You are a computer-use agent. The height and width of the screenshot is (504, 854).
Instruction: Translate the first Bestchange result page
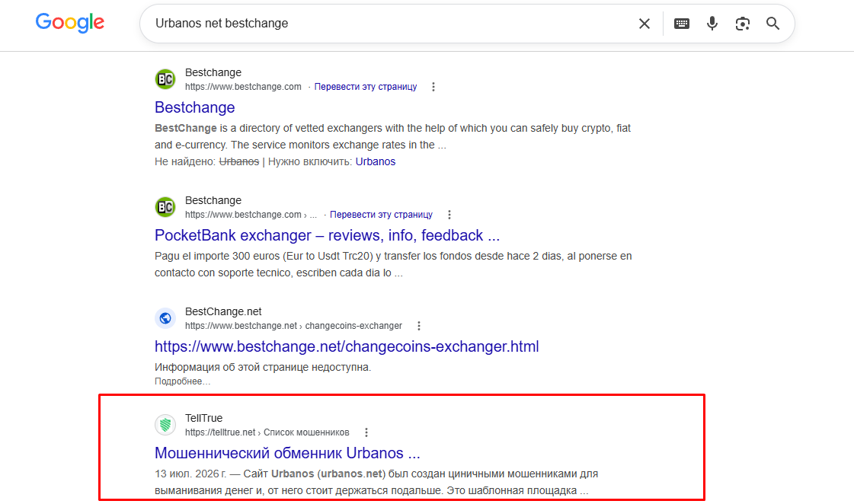tap(366, 87)
